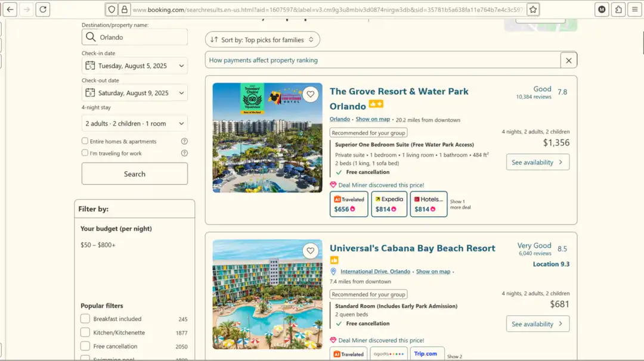The image size is (644, 361).
Task: Favorite Universal's Cabana Bay heart icon
Action: coord(310,251)
